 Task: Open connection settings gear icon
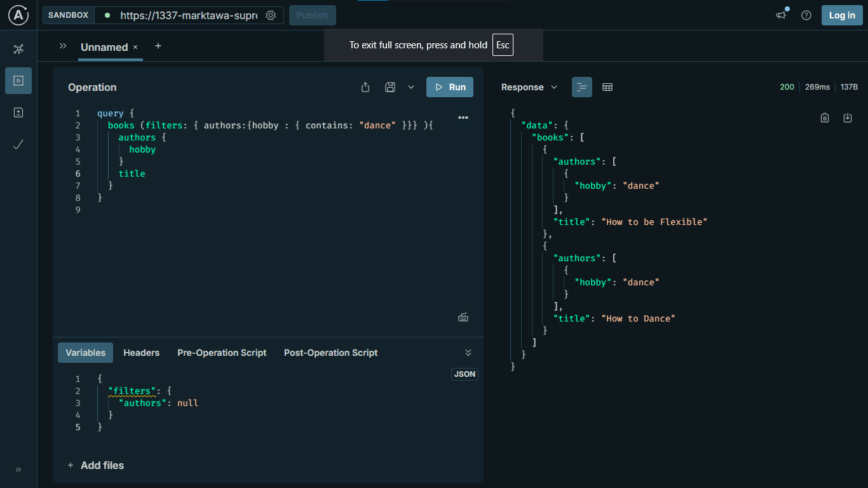click(271, 15)
